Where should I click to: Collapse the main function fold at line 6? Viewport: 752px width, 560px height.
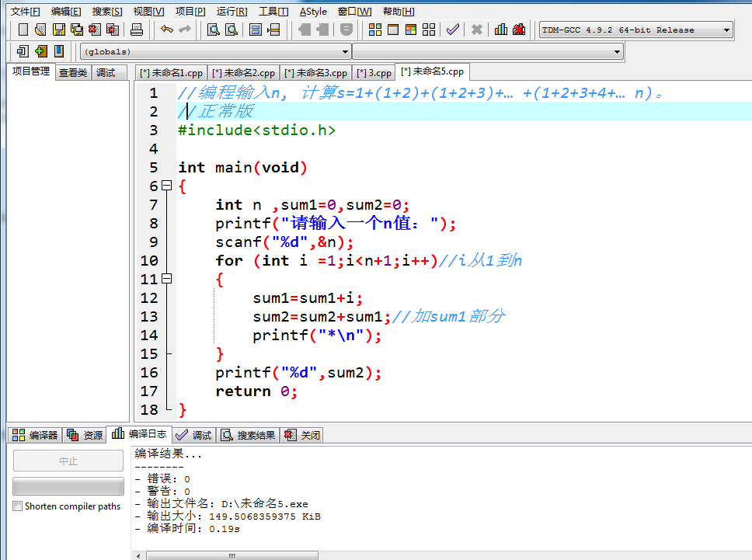[x=166, y=186]
